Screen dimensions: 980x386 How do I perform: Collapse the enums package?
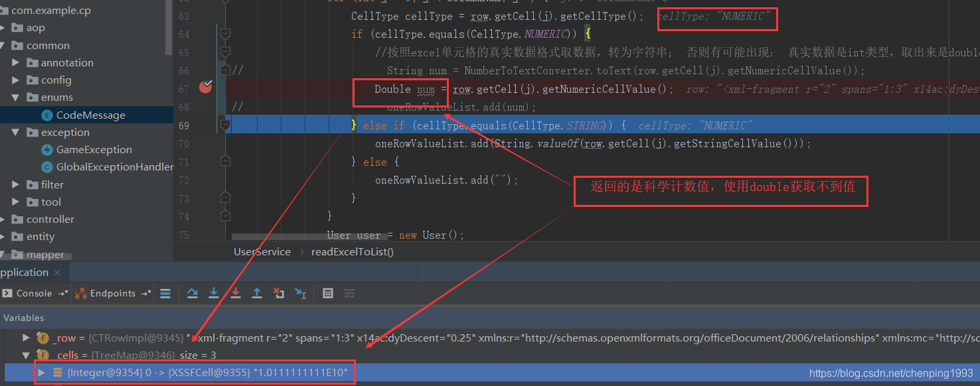click(x=16, y=97)
